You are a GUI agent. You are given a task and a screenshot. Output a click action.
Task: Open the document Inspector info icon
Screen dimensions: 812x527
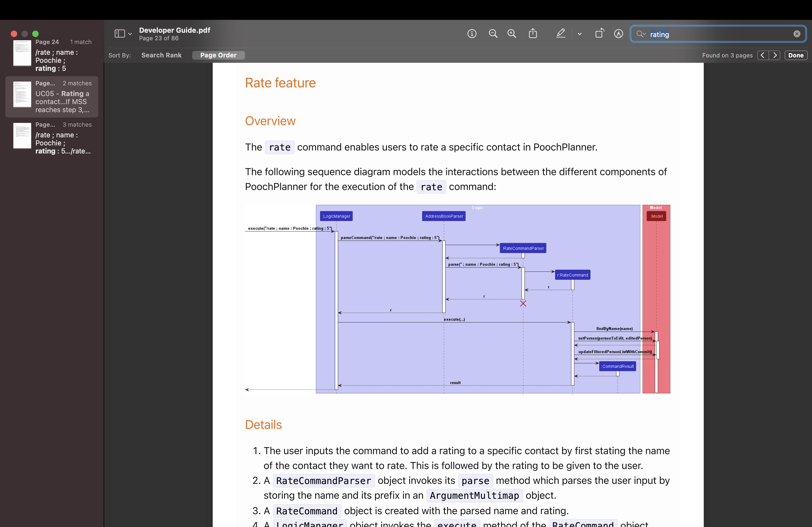pos(472,34)
